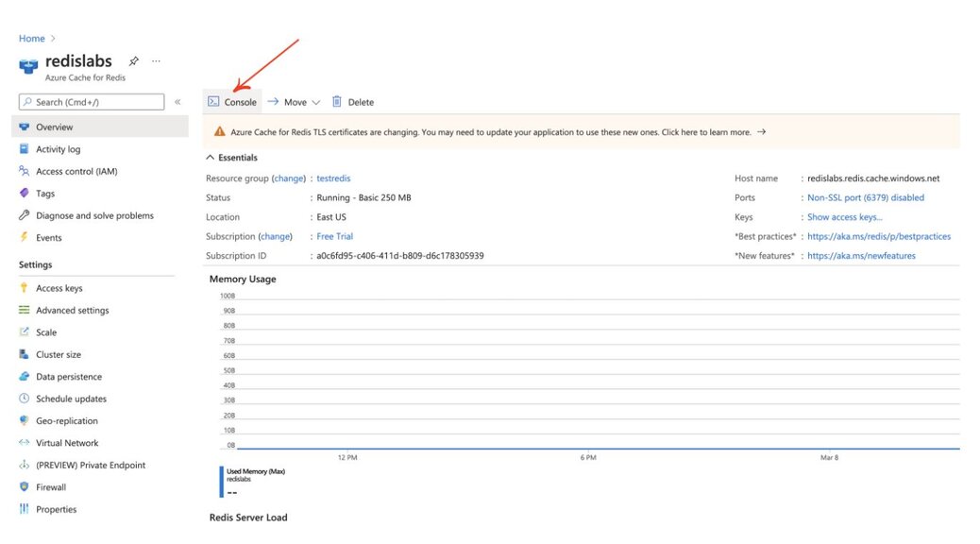980x544 pixels.
Task: Open the testredis resource group
Action: coord(333,178)
